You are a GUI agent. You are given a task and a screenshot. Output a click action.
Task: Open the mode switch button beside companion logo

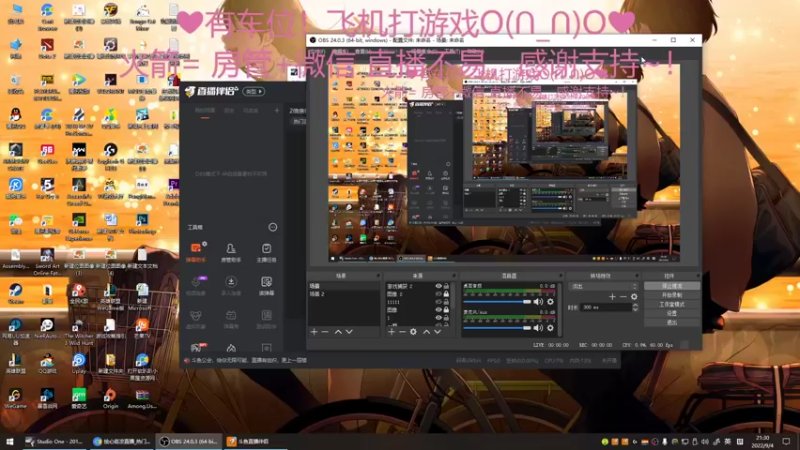point(254,91)
